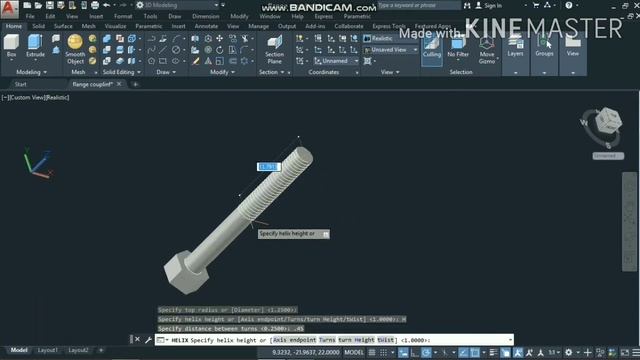This screenshot has height=360, width=640.
Task: Toggle dynamic input in status bar
Action: pos(403,352)
